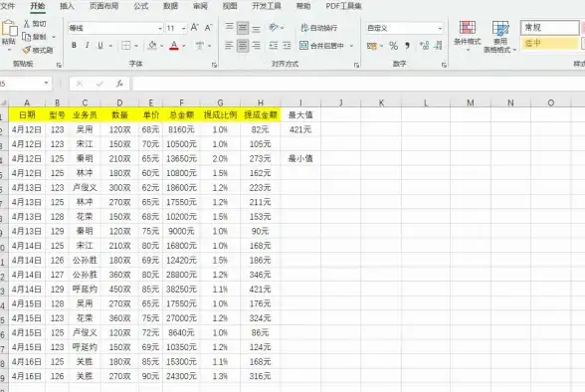585x392 pixels.
Task: Select the Format Painter brush
Action: click(x=27, y=50)
